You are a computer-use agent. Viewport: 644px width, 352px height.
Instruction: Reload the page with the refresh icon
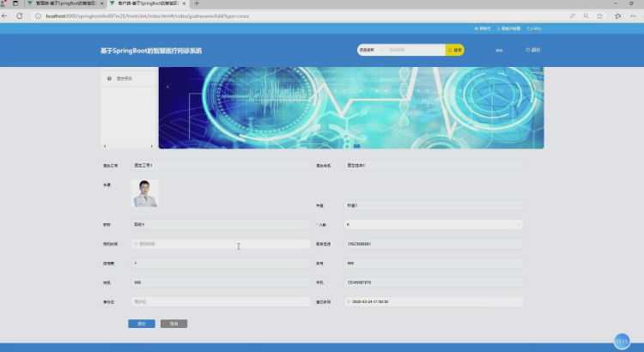(19, 16)
